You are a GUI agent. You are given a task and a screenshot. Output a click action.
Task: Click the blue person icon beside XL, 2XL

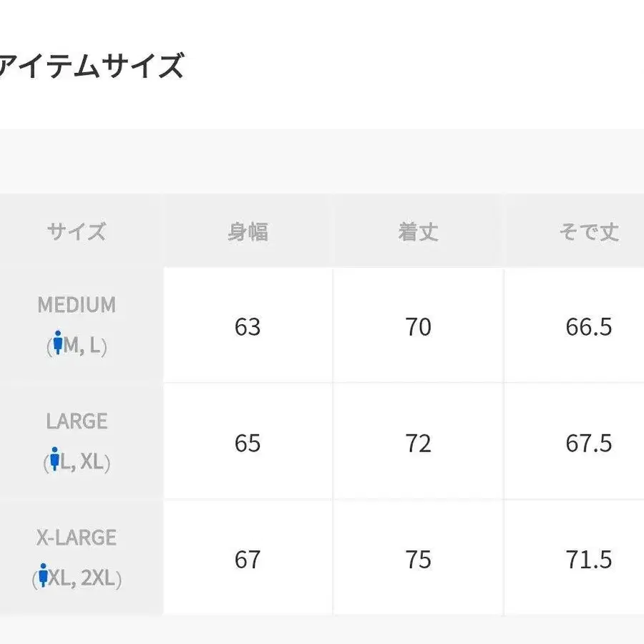(x=43, y=576)
